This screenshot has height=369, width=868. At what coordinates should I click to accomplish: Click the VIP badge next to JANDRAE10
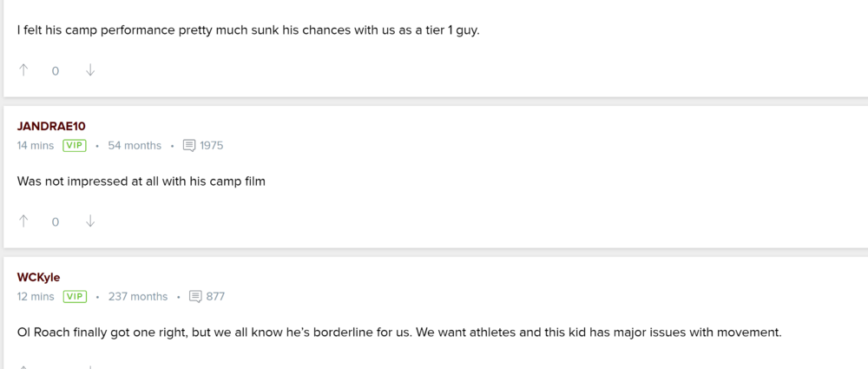point(75,146)
